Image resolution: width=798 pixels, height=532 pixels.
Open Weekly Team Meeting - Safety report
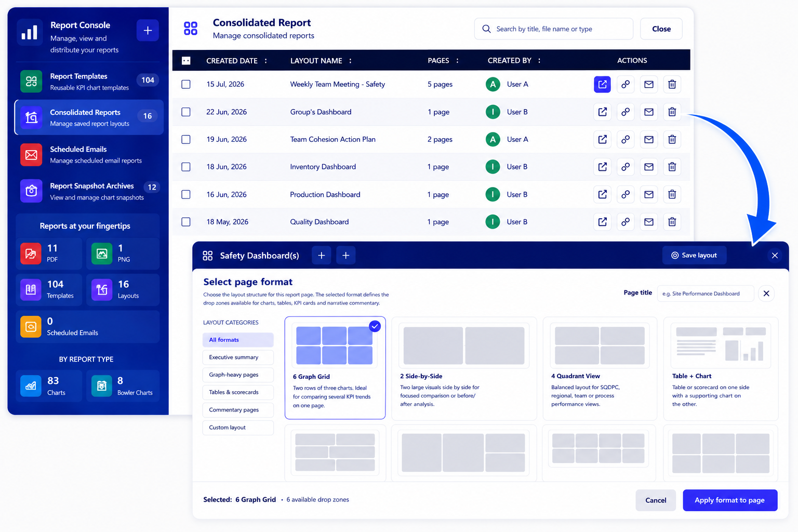point(602,84)
